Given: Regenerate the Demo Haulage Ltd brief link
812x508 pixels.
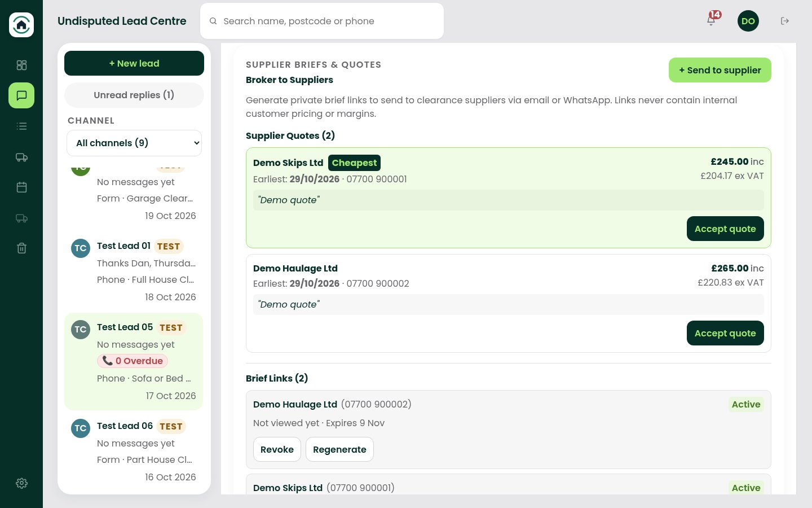Looking at the screenshot, I should pos(339,449).
